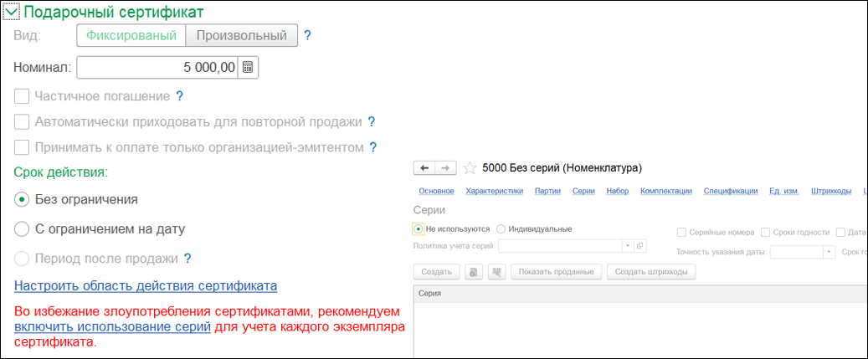The image size is (868, 359).
Task: Select Период после продажи radio button
Action: tap(22, 259)
